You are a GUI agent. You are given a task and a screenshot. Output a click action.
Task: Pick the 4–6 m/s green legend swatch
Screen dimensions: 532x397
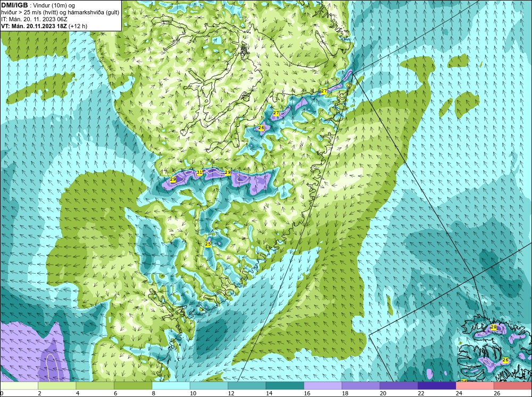tap(95, 386)
